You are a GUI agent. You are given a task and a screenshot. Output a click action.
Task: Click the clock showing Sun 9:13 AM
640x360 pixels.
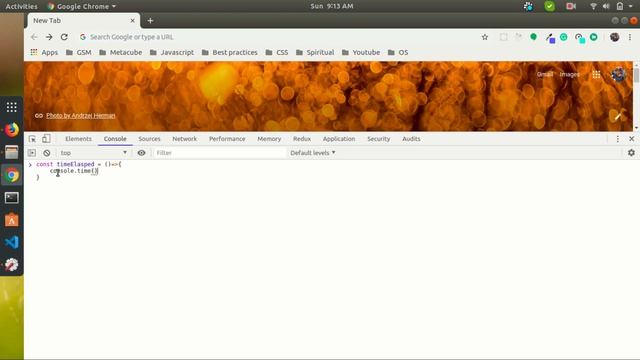(x=331, y=6)
